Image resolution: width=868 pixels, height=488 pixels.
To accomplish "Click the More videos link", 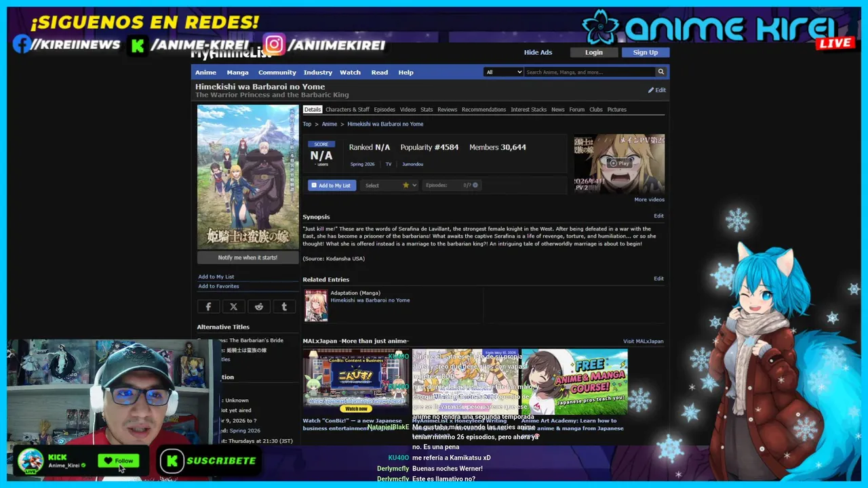I will click(x=649, y=199).
